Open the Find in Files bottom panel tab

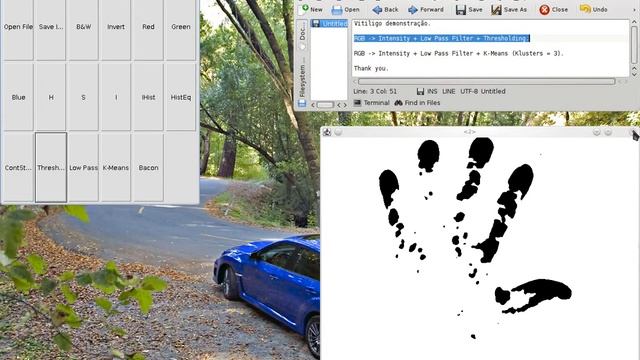pos(417,103)
